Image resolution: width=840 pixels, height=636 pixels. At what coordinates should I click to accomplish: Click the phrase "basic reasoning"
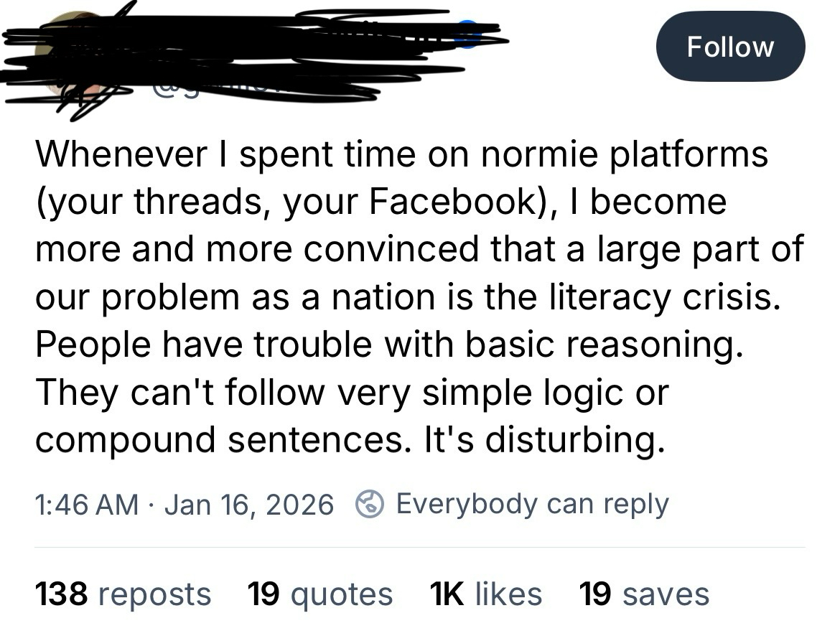(x=601, y=345)
